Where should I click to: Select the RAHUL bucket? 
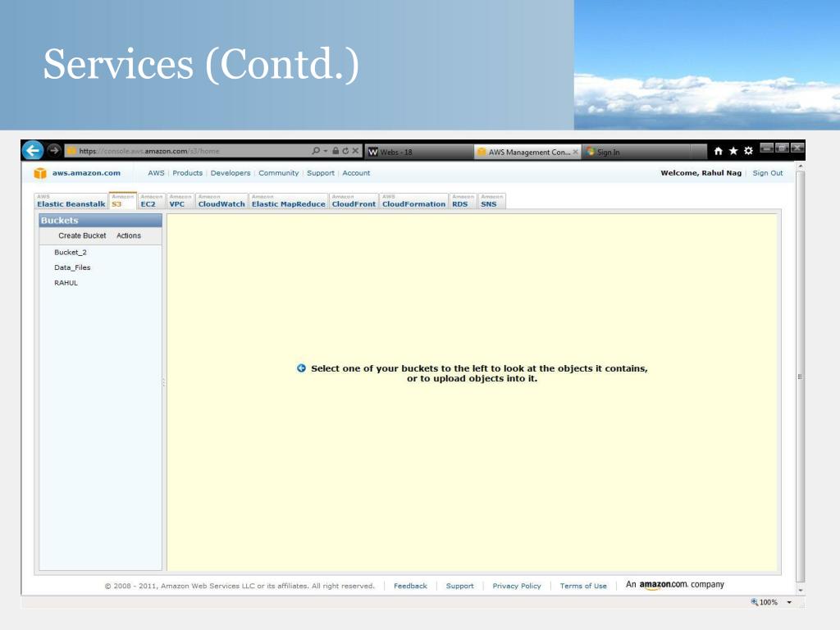tap(66, 283)
